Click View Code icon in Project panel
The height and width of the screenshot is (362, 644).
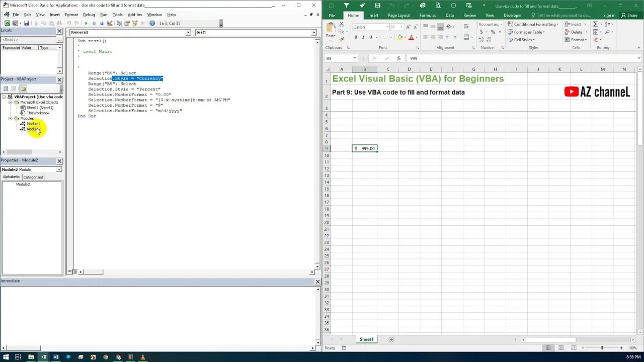tap(6, 88)
